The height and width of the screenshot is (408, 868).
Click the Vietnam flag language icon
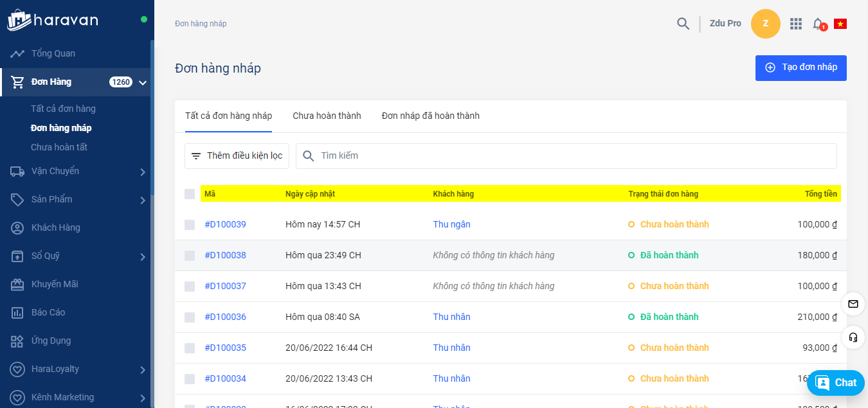click(840, 24)
